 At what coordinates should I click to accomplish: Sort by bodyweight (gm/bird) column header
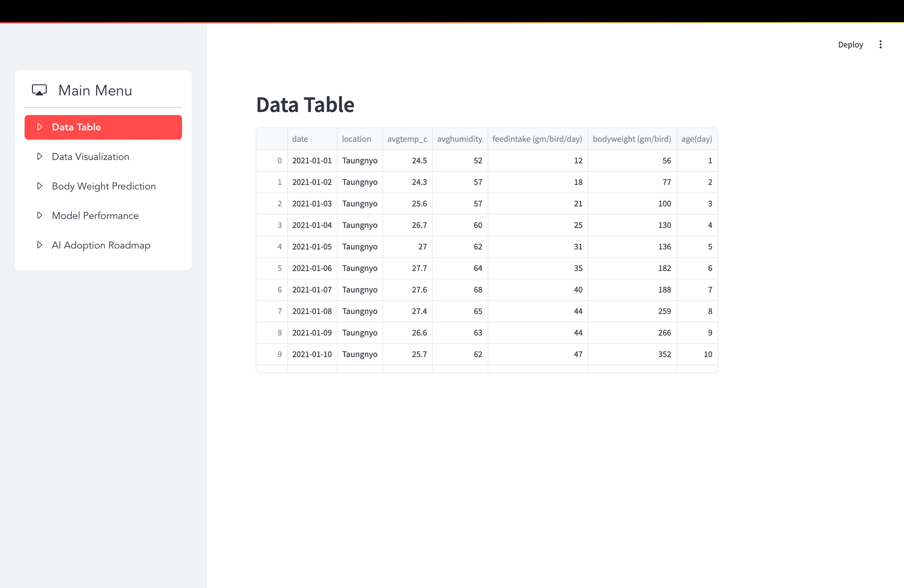pos(631,139)
